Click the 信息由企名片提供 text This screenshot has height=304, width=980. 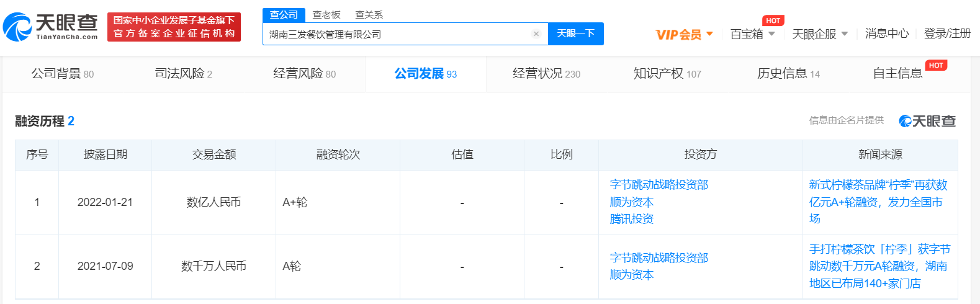pos(847,120)
